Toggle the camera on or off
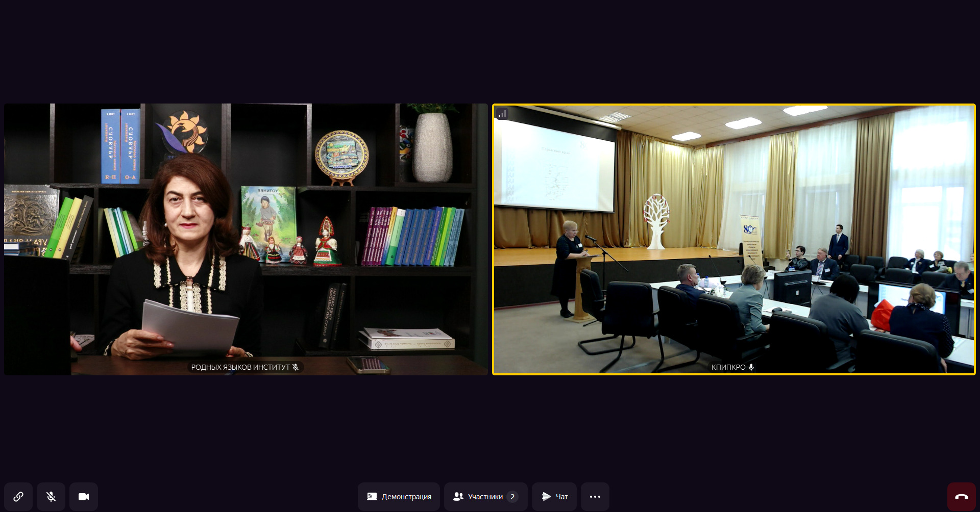The width and height of the screenshot is (980, 512). coord(84,497)
